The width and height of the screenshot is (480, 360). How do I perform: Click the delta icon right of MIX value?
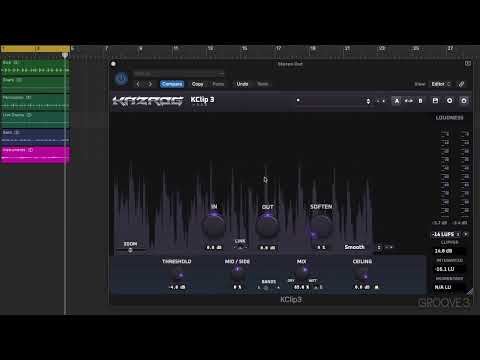tap(316, 287)
